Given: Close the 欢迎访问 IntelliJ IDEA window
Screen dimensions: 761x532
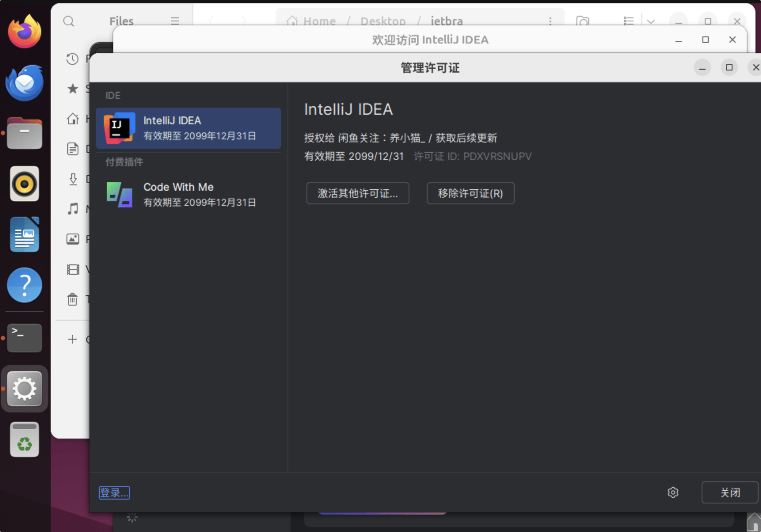Looking at the screenshot, I should (x=732, y=40).
